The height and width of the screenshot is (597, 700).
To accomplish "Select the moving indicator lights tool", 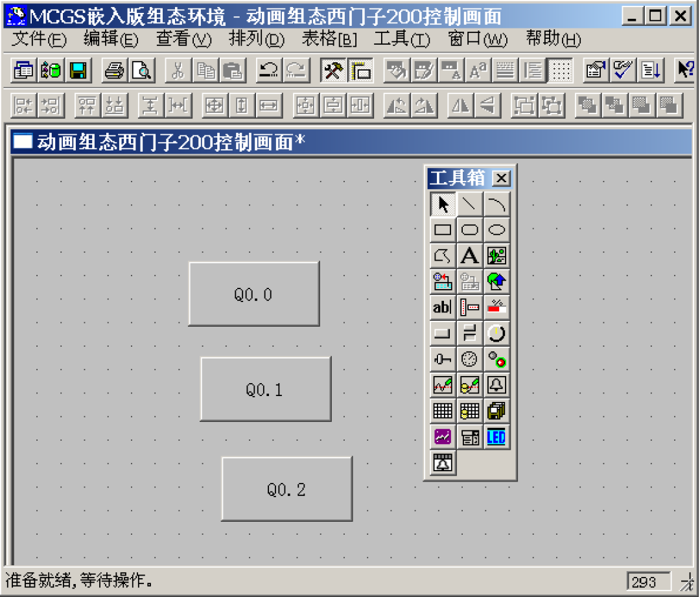I will point(496,359).
